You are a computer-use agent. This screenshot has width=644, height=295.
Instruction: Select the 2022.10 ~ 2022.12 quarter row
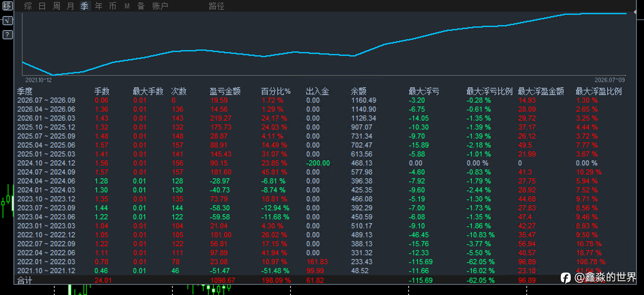pyautogui.click(x=325, y=235)
